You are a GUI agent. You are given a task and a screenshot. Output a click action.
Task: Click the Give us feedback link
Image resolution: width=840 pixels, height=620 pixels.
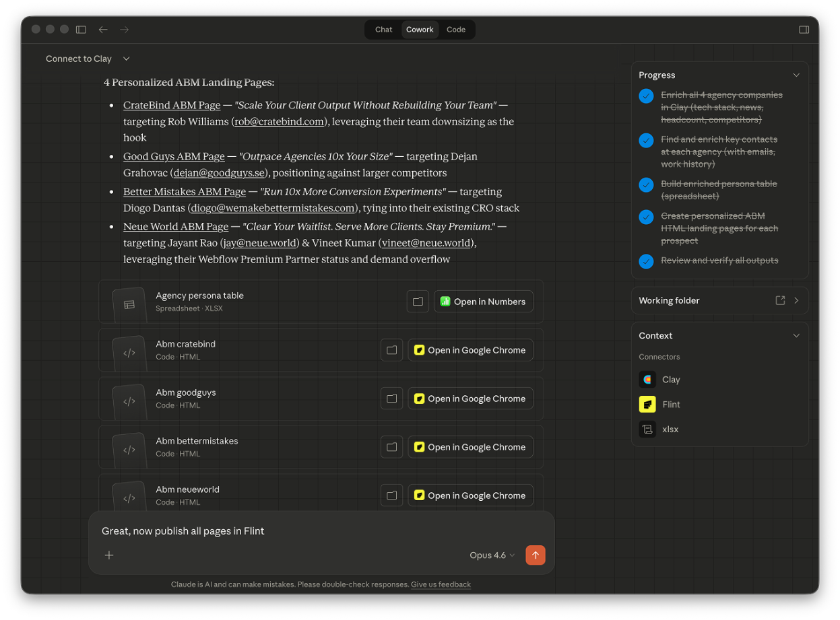point(441,584)
